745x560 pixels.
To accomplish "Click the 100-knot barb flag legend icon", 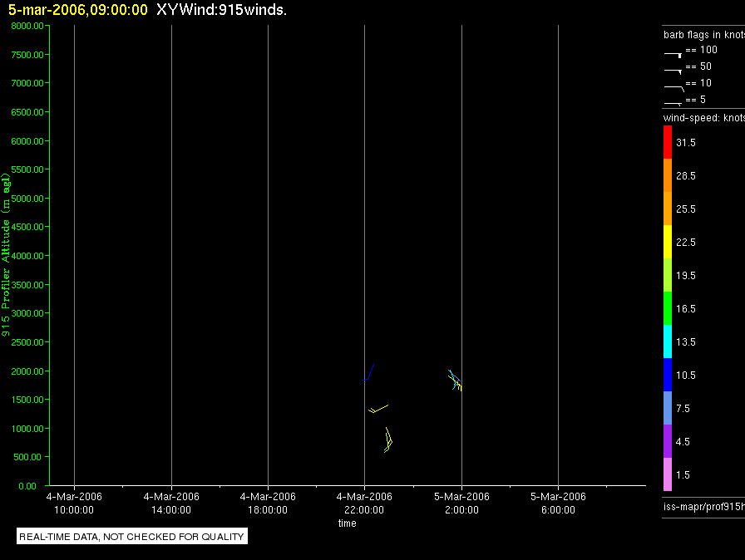I will pyautogui.click(x=673, y=55).
